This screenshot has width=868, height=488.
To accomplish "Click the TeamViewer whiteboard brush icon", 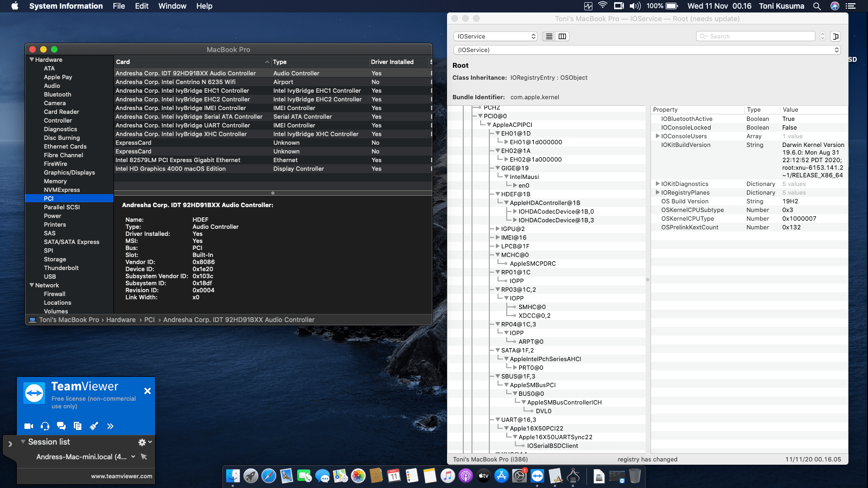I will [x=94, y=426].
